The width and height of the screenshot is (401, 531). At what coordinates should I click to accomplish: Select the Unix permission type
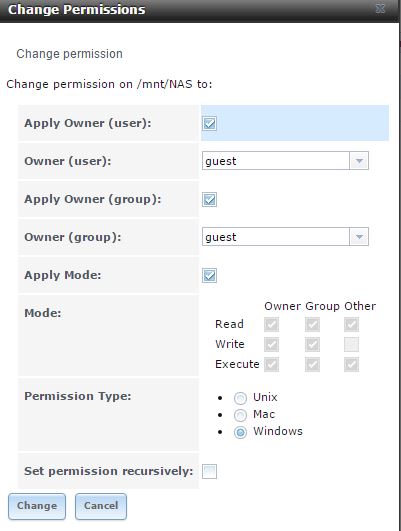240,398
